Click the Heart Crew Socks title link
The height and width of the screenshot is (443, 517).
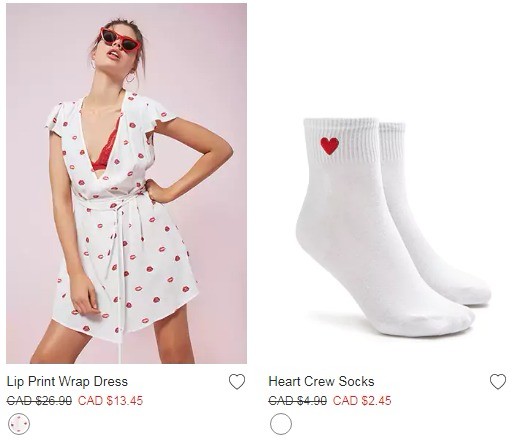(321, 382)
